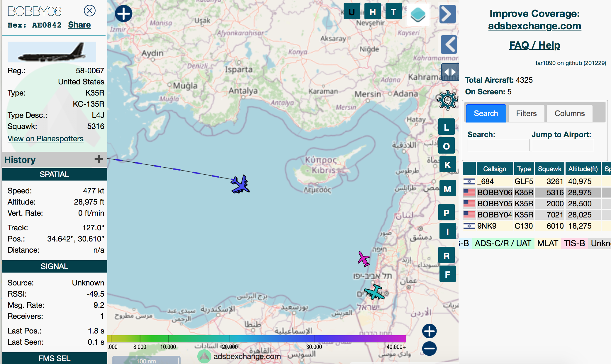Click the ADS-C/R / UAT legend label

tap(503, 243)
